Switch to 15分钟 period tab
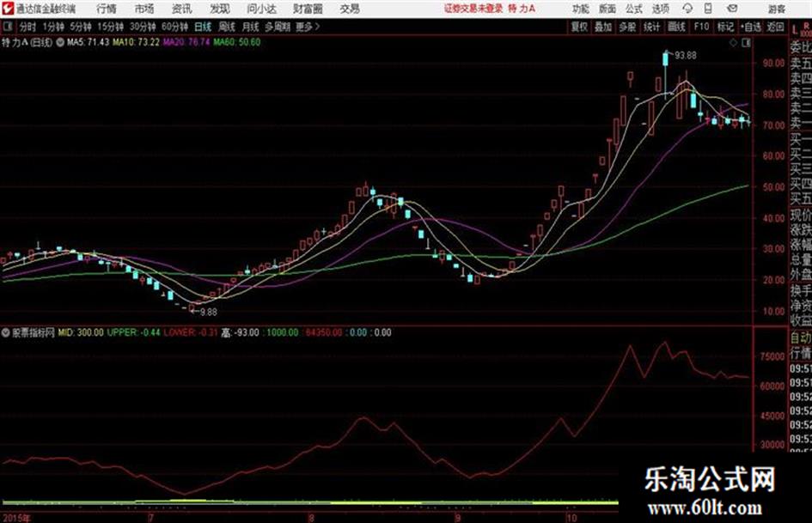This screenshot has width=812, height=523. 111,27
